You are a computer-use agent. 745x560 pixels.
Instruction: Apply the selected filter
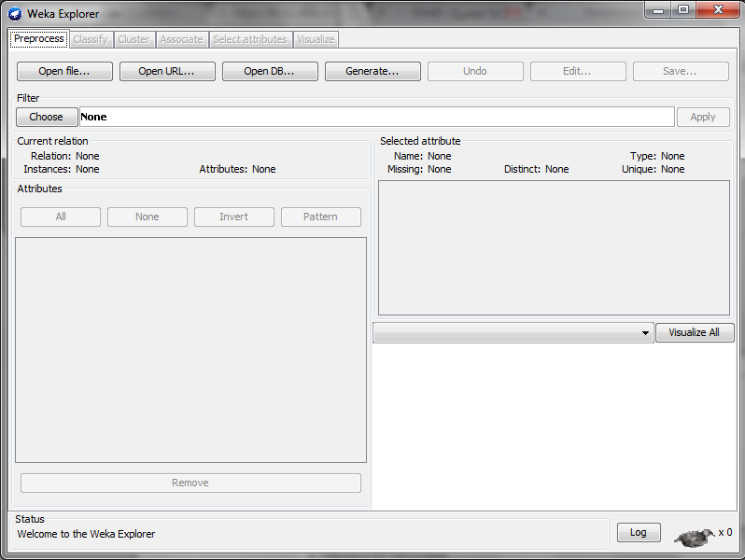pyautogui.click(x=703, y=117)
